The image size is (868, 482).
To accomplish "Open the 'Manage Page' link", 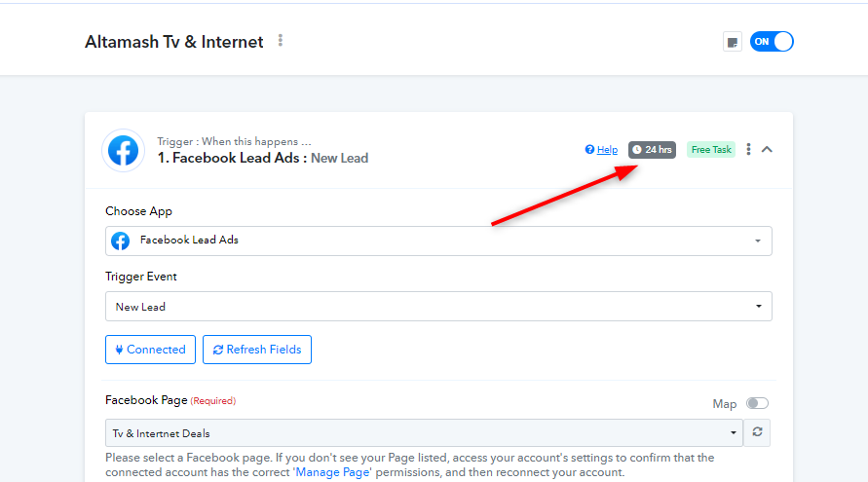I will [332, 472].
